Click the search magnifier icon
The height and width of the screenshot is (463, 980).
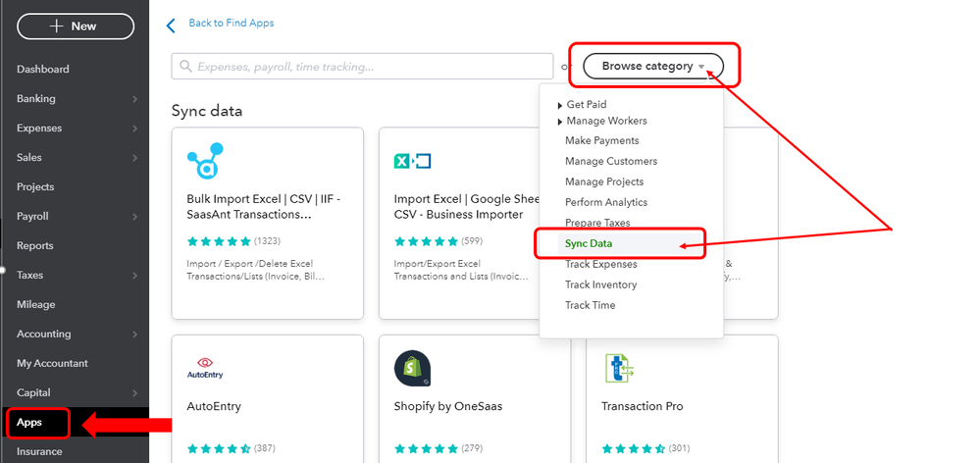[185, 67]
